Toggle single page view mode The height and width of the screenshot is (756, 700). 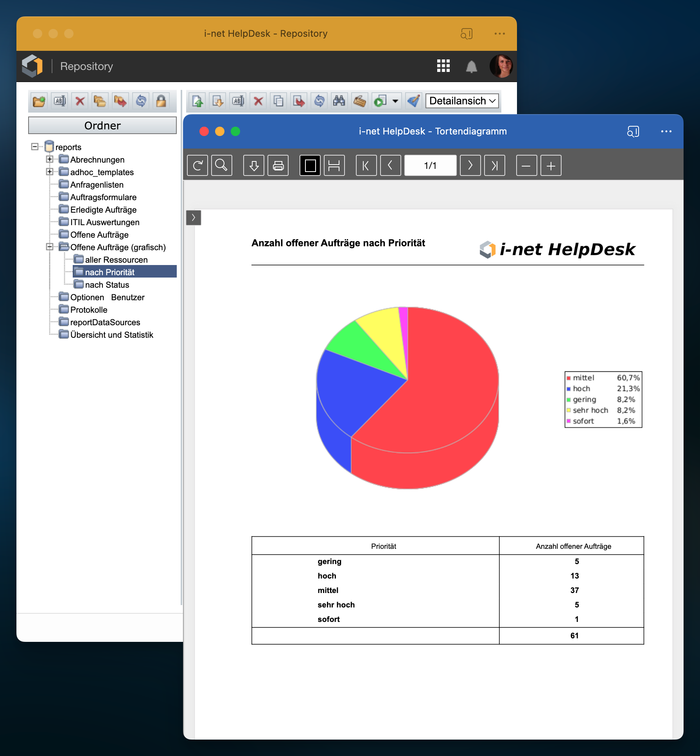310,165
